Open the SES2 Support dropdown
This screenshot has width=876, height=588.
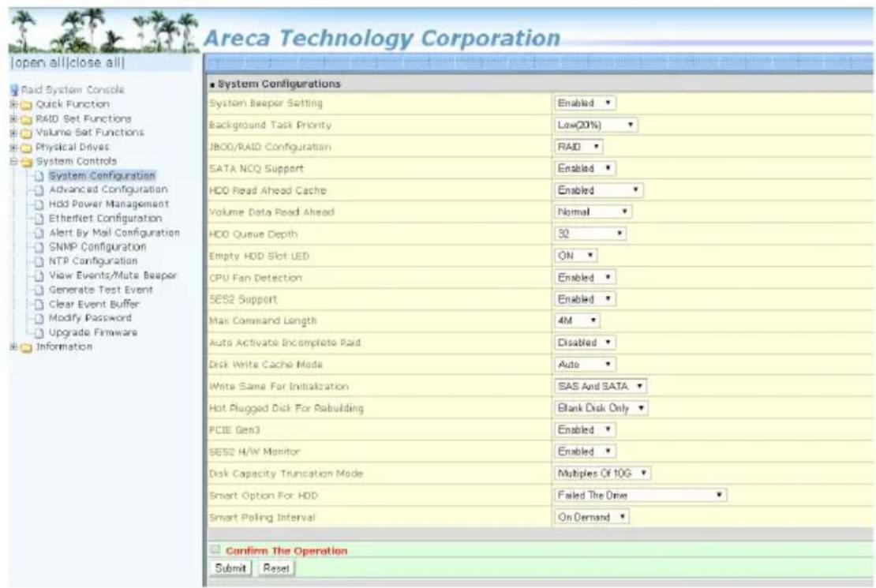pos(584,299)
